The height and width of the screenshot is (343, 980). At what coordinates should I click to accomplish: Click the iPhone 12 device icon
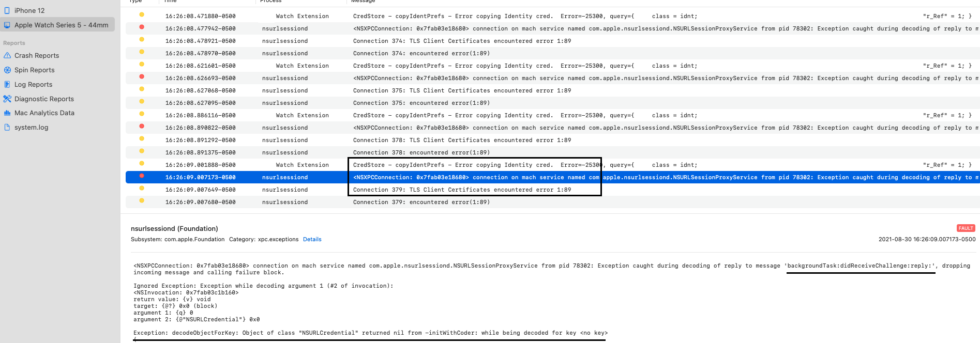[7, 10]
